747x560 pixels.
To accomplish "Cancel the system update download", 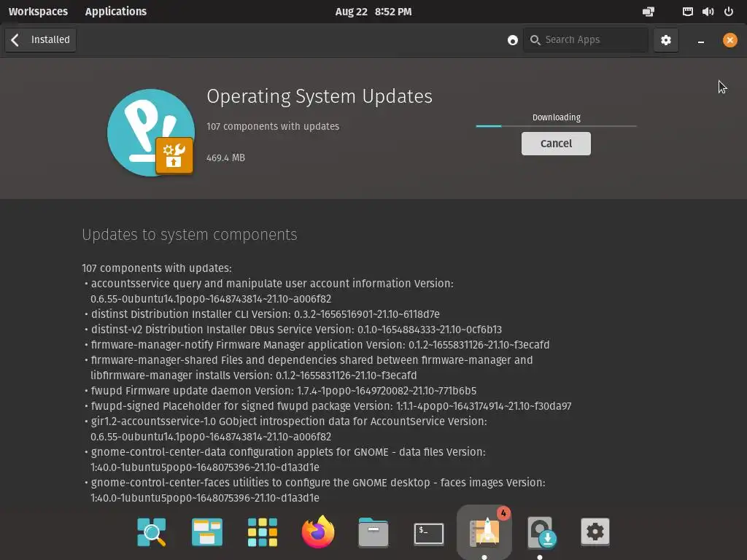I will (556, 144).
